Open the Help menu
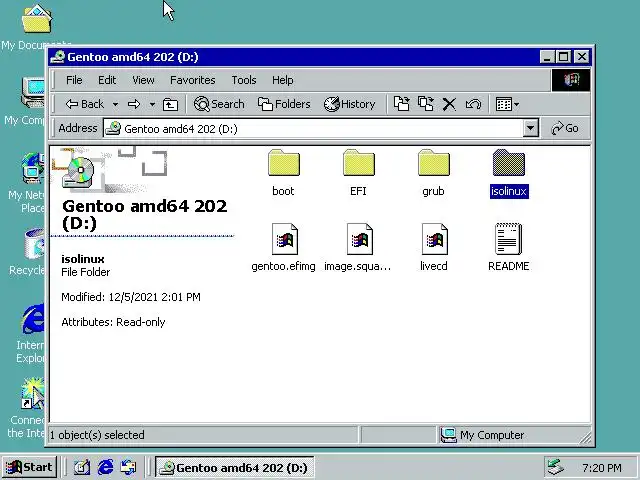Image resolution: width=640 pixels, height=480 pixels. tap(282, 80)
